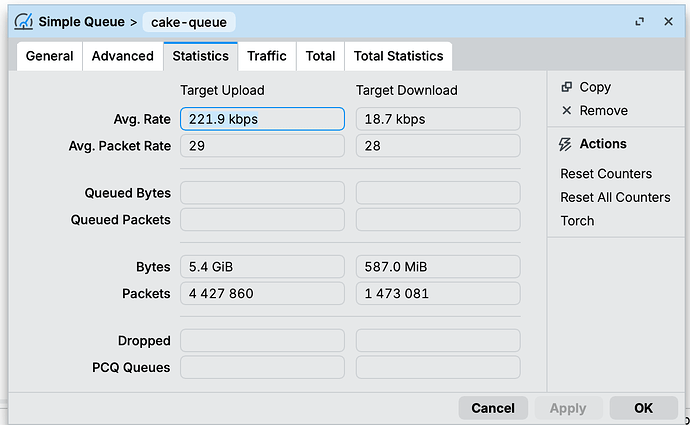Click the Target Upload column header
This screenshot has width=690, height=425.
click(x=222, y=91)
